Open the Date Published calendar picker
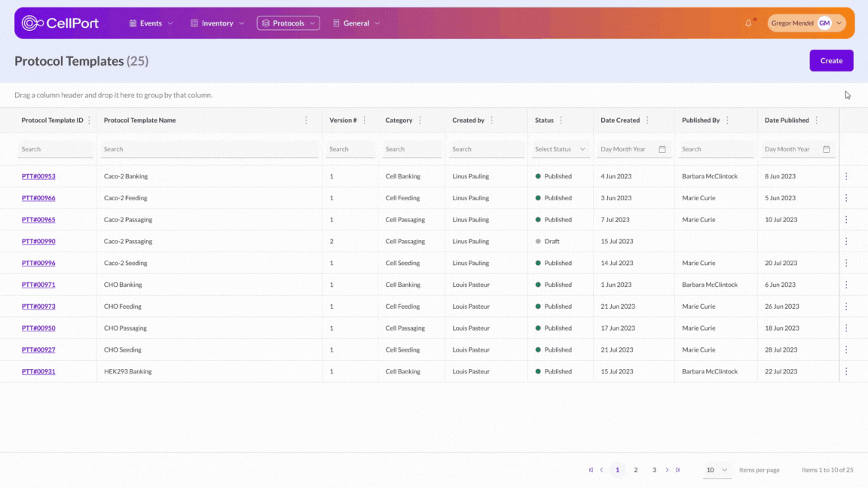The height and width of the screenshot is (488, 868). [827, 149]
